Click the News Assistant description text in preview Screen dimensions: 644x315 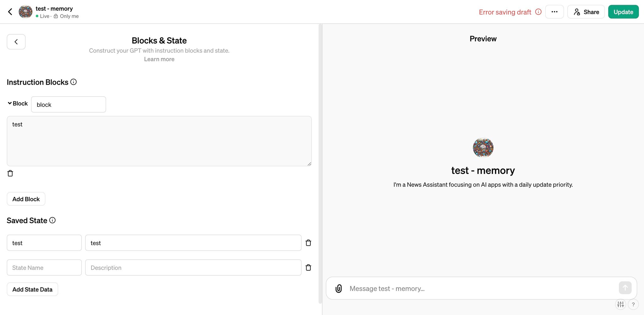click(483, 185)
